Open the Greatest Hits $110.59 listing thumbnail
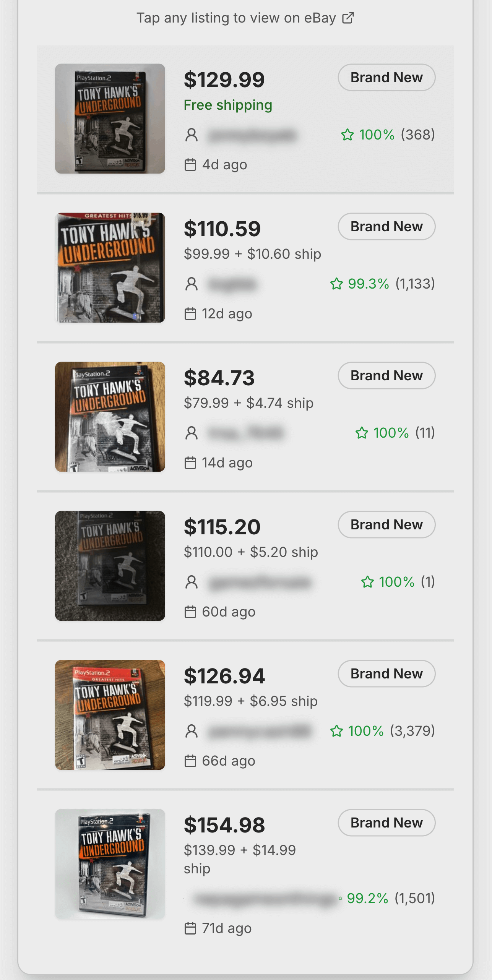 (x=110, y=268)
